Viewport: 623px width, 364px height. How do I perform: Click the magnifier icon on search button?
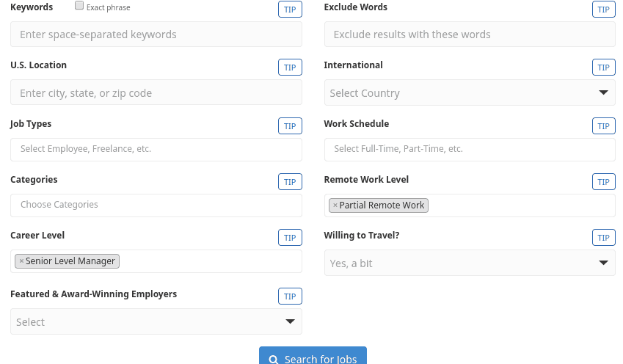point(274,360)
